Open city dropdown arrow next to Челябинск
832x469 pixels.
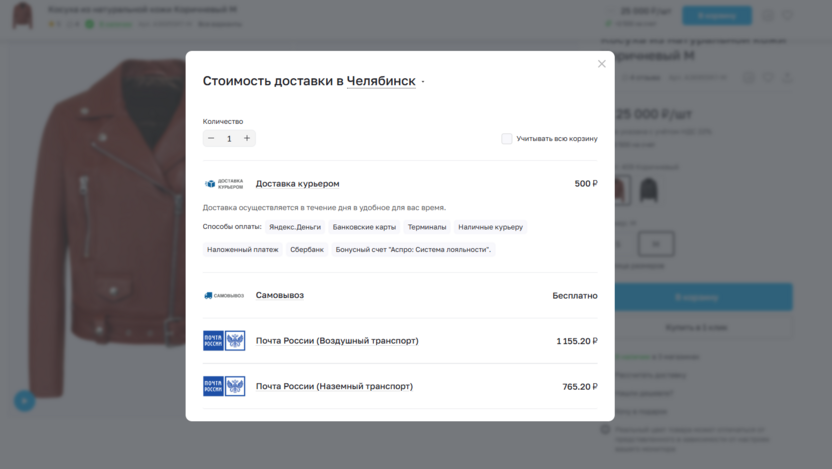pos(423,82)
